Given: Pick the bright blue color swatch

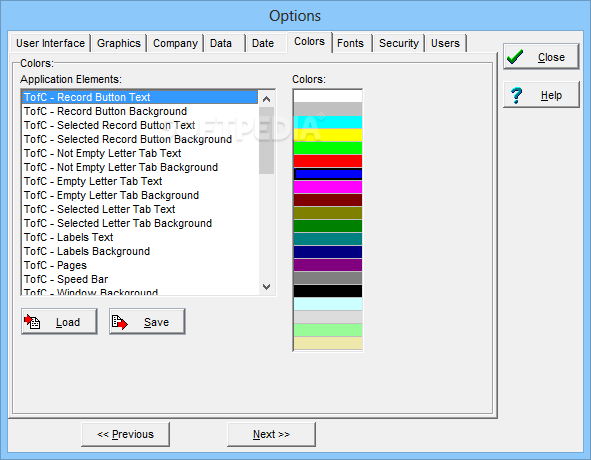Looking at the screenshot, I should (328, 174).
